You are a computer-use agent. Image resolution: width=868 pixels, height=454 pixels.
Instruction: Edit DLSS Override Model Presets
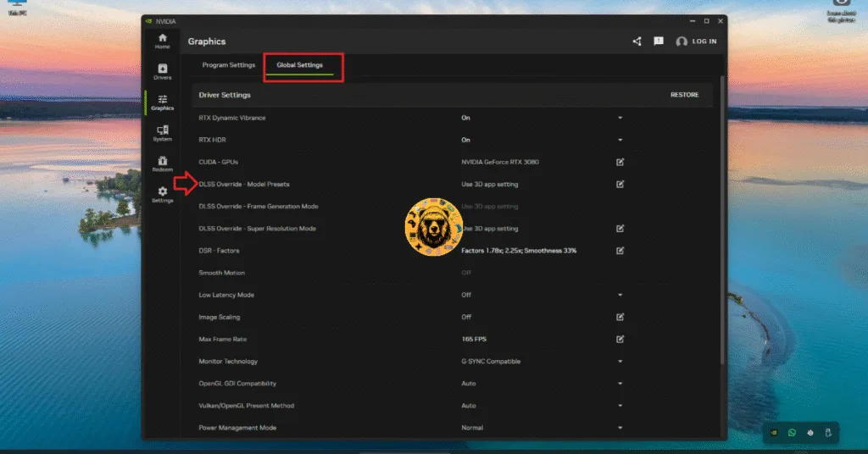[x=620, y=184]
